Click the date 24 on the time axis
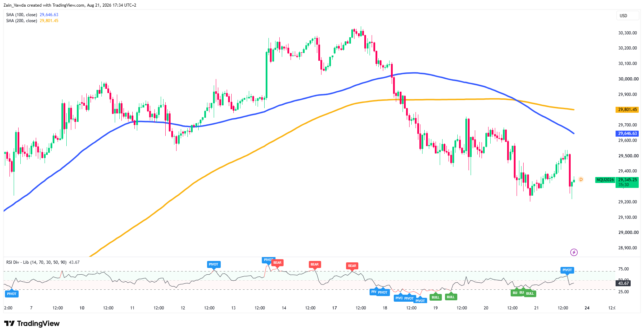 (x=587, y=308)
